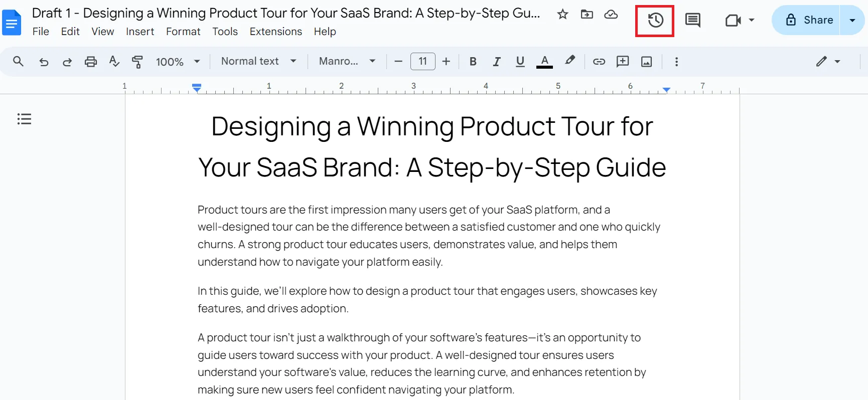
Task: Open the zoom 100% dropdown
Action: pyautogui.click(x=178, y=62)
